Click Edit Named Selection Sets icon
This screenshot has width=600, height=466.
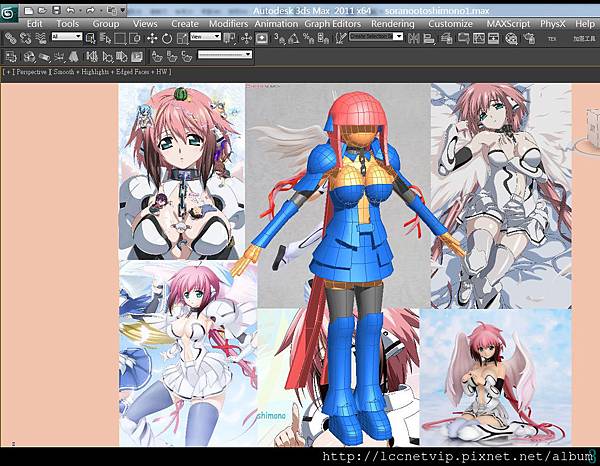(x=340, y=38)
